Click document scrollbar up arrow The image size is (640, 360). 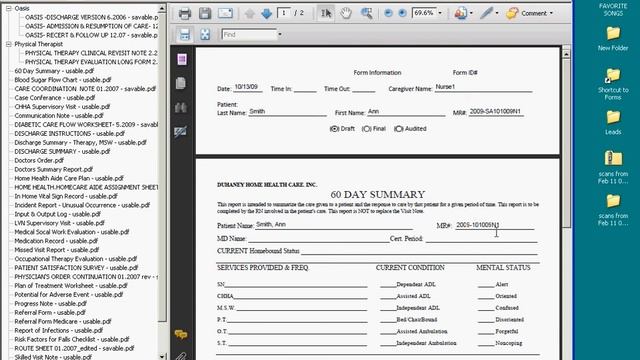[566, 54]
